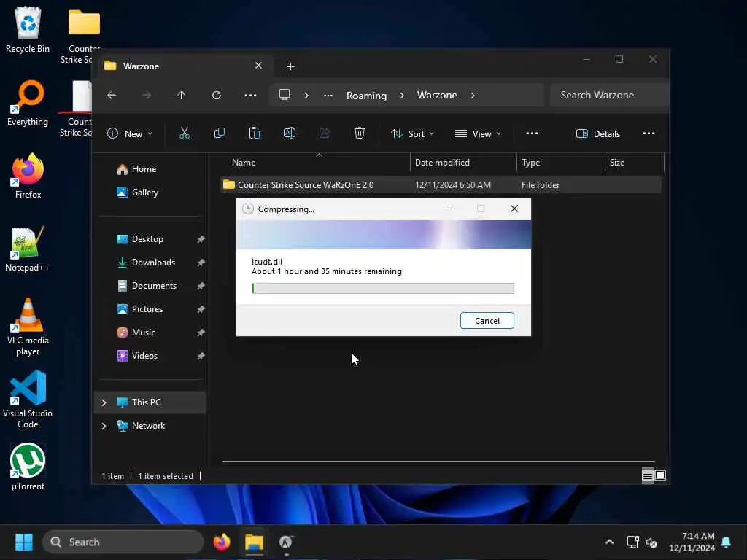Add a new Explorer tab

290,66
